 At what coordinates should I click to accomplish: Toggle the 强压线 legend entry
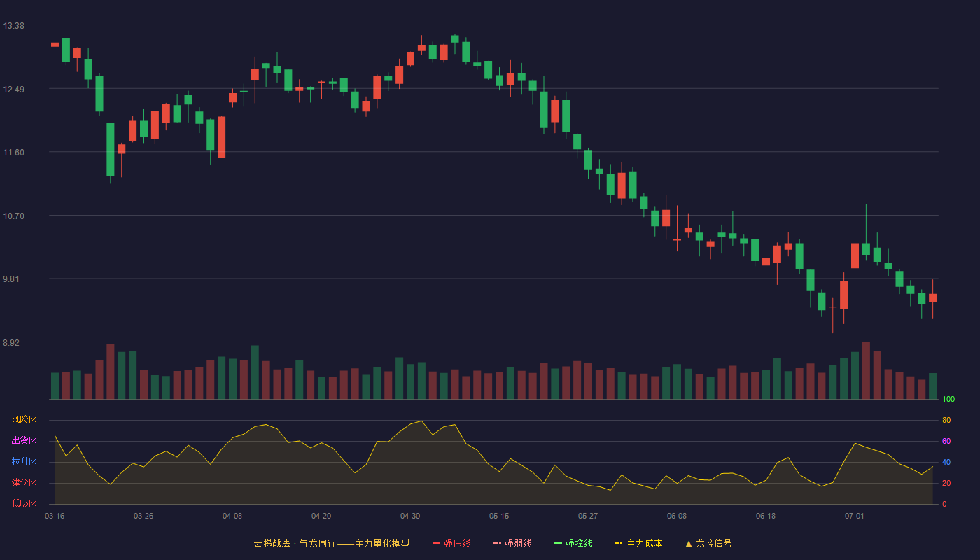[x=451, y=543]
